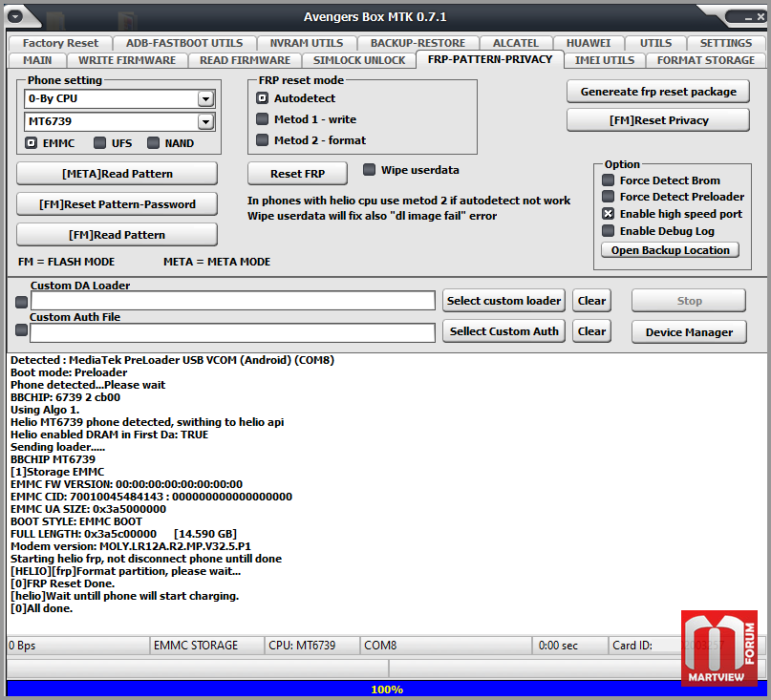Open Device Manager
Screen dimensions: 771x700
(x=689, y=332)
